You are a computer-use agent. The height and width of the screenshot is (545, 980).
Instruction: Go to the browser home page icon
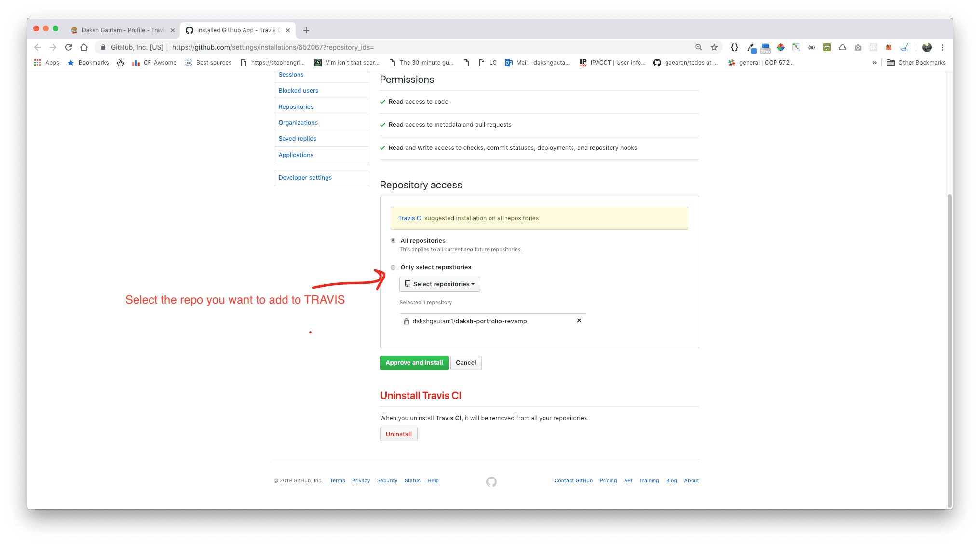[84, 47]
